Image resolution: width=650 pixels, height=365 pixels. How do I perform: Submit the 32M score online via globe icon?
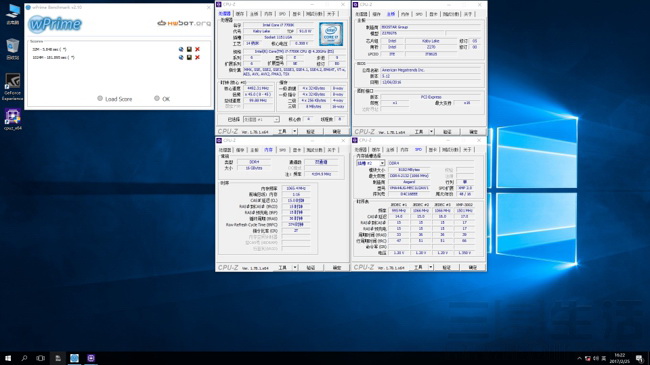181,49
